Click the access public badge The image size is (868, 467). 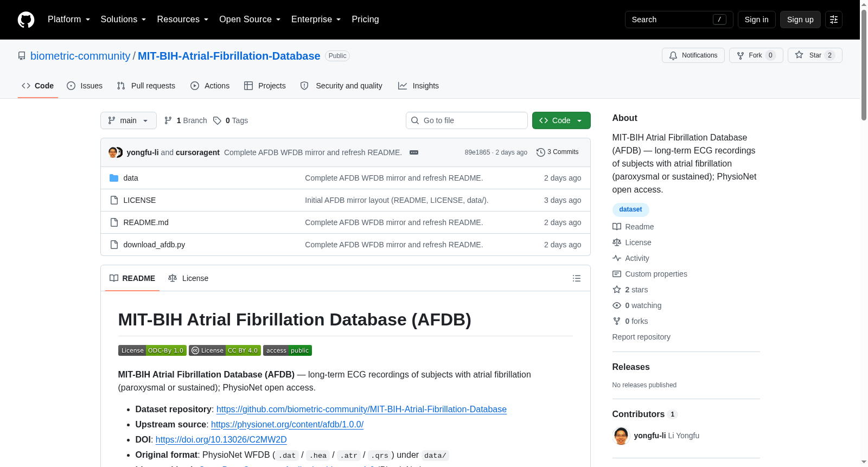pyautogui.click(x=288, y=350)
